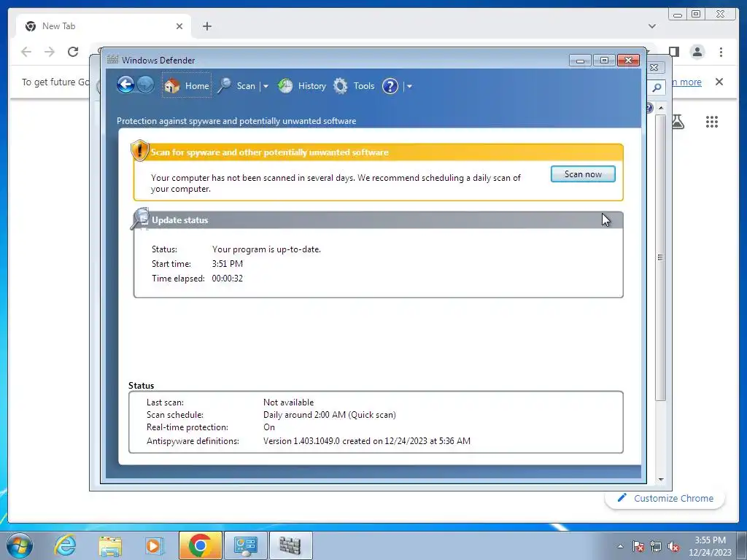The width and height of the screenshot is (747, 560).
Task: Click the Update status magnifier icon
Action: pyautogui.click(x=140, y=219)
